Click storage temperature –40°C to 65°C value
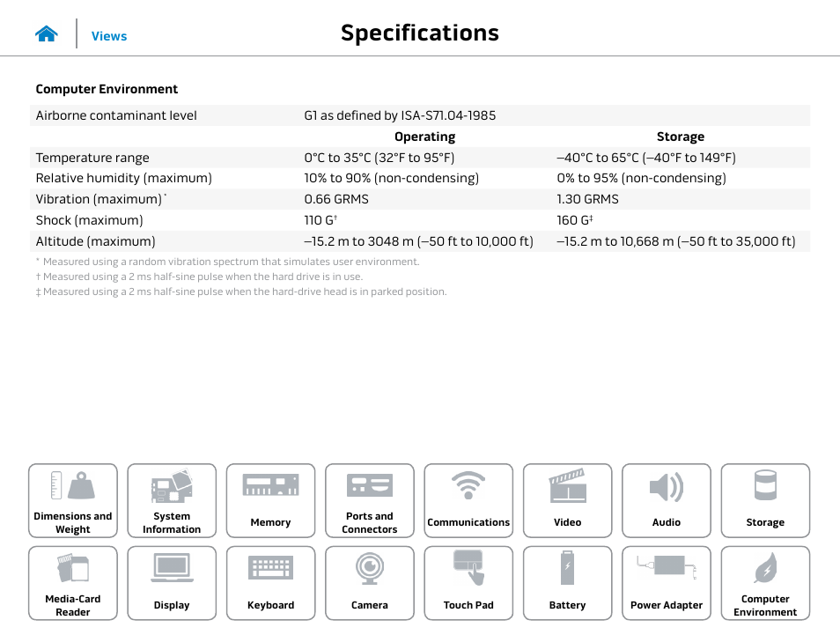 click(646, 158)
